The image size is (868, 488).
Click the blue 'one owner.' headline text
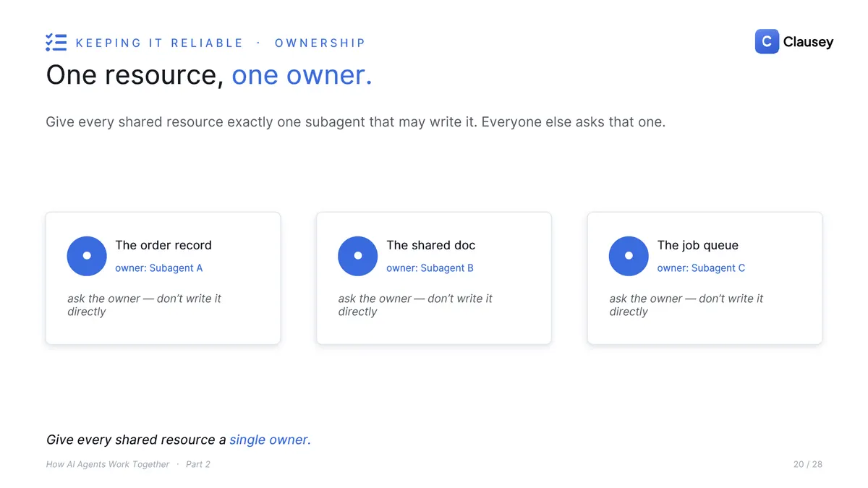pos(302,75)
